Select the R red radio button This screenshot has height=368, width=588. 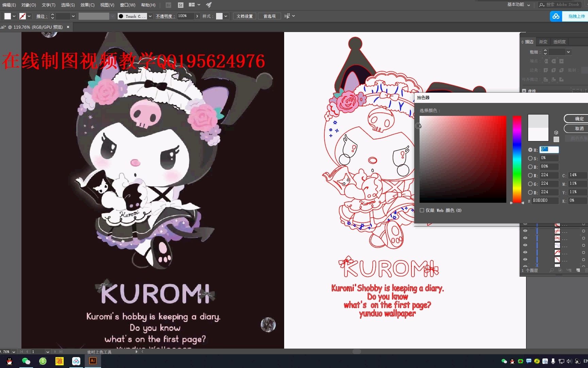pyautogui.click(x=530, y=175)
